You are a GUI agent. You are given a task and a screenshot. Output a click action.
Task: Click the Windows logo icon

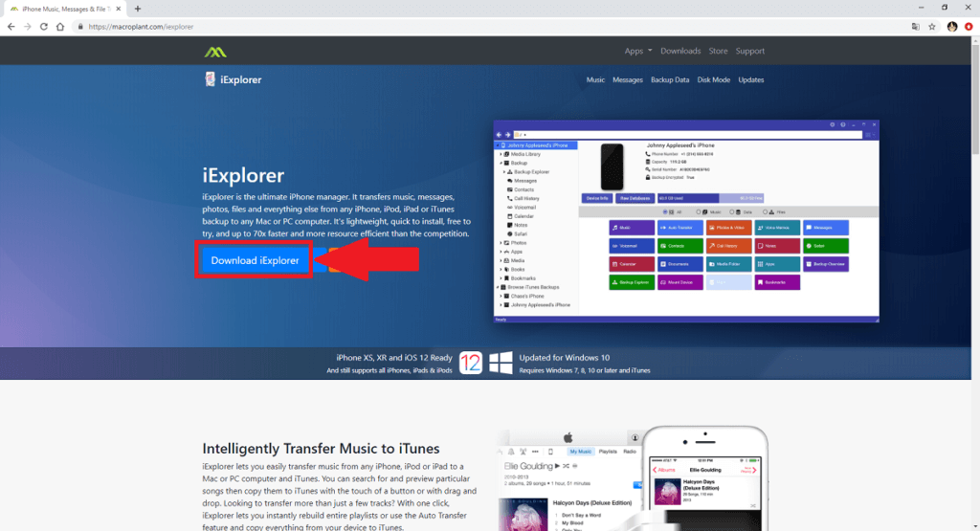pos(501,363)
